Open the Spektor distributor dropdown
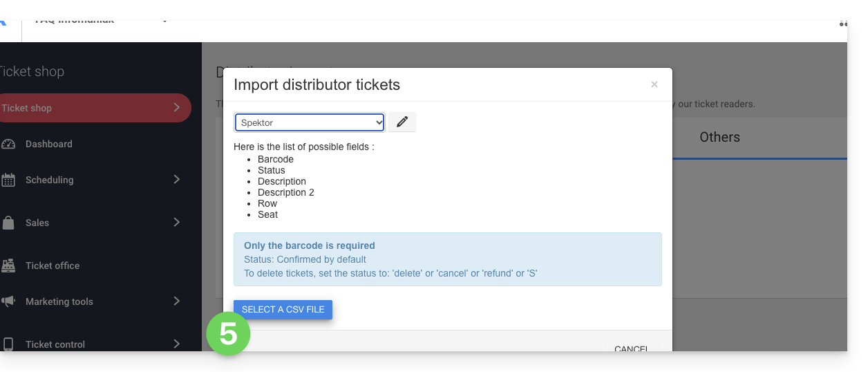This screenshot has width=868, height=372. pyautogui.click(x=310, y=122)
